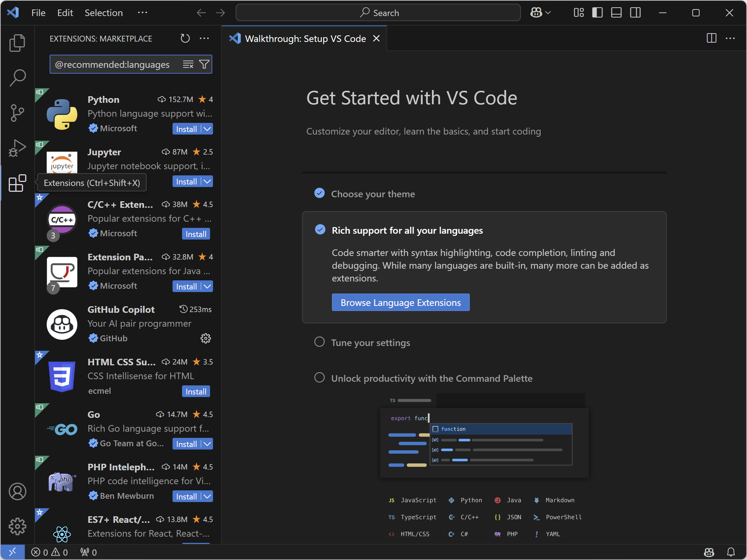Refresh the extensions marketplace list
The width and height of the screenshot is (747, 560).
[x=185, y=38]
